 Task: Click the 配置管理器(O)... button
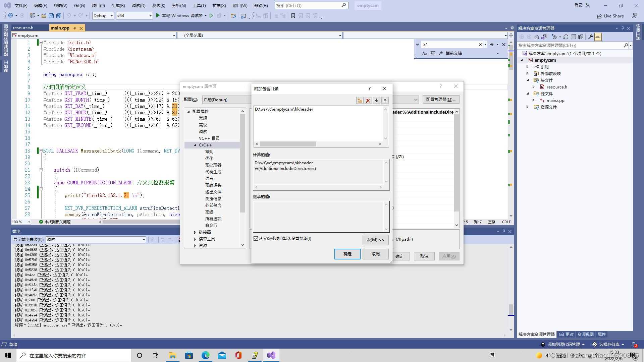coord(441,100)
